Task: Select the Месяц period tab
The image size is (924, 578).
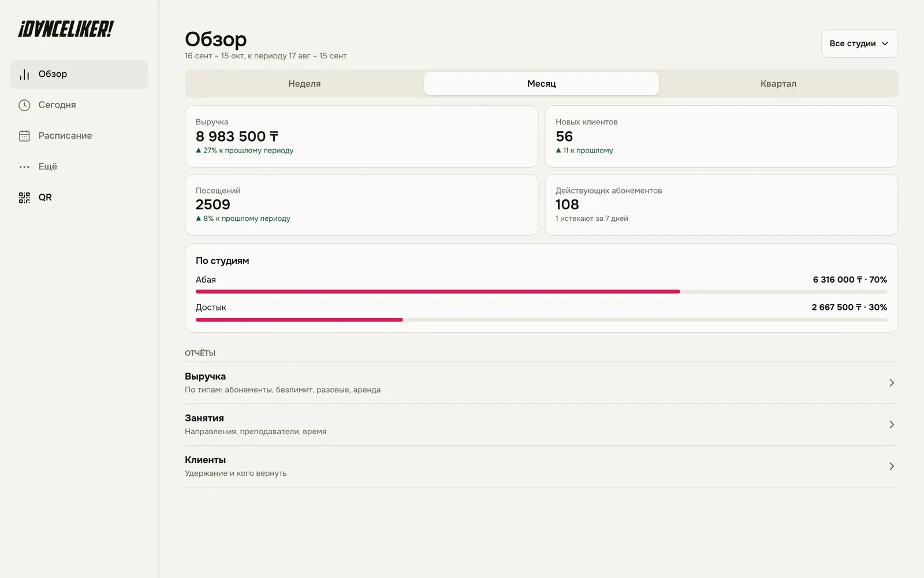Action: pos(541,83)
